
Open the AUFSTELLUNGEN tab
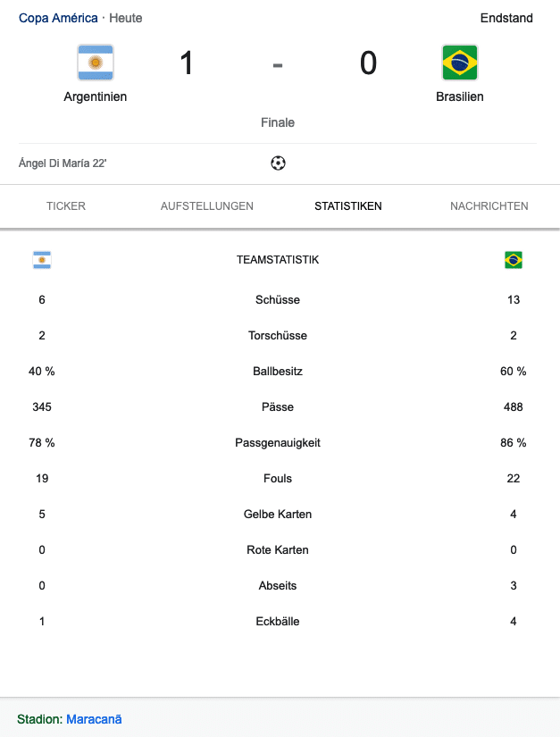pyautogui.click(x=206, y=205)
